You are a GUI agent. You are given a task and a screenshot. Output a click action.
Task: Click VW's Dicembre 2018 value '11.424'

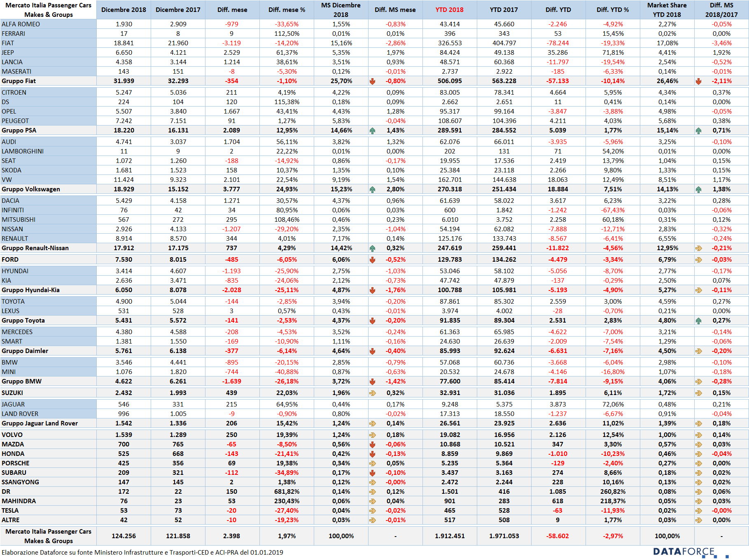tap(124, 180)
